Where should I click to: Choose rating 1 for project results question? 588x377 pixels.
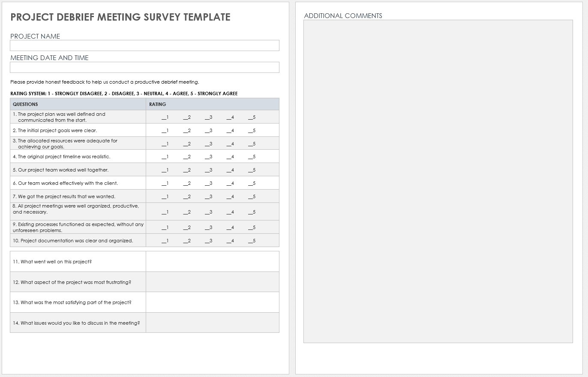coord(165,197)
